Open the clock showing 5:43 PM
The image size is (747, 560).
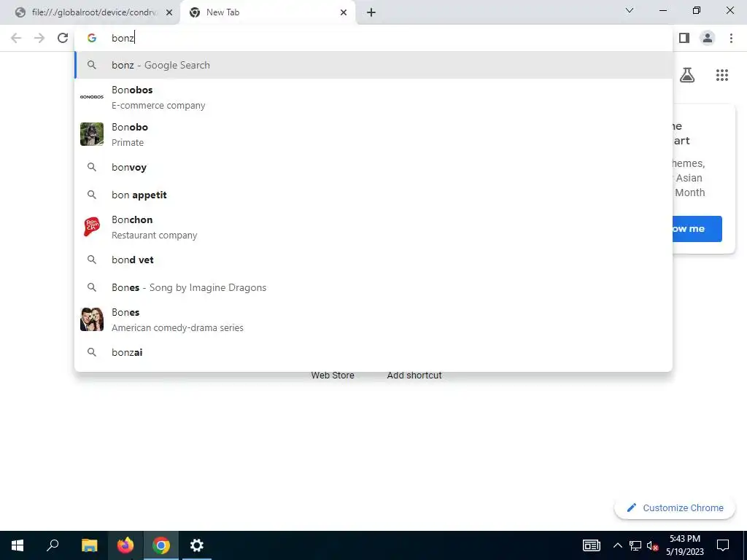684,545
